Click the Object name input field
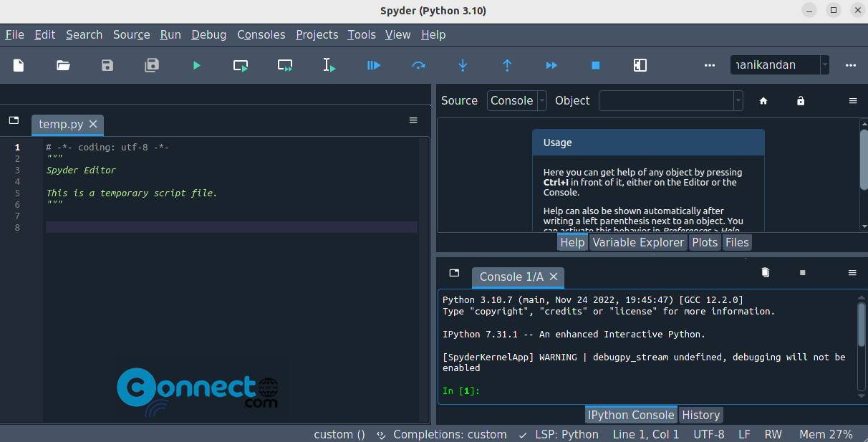 [x=666, y=101]
